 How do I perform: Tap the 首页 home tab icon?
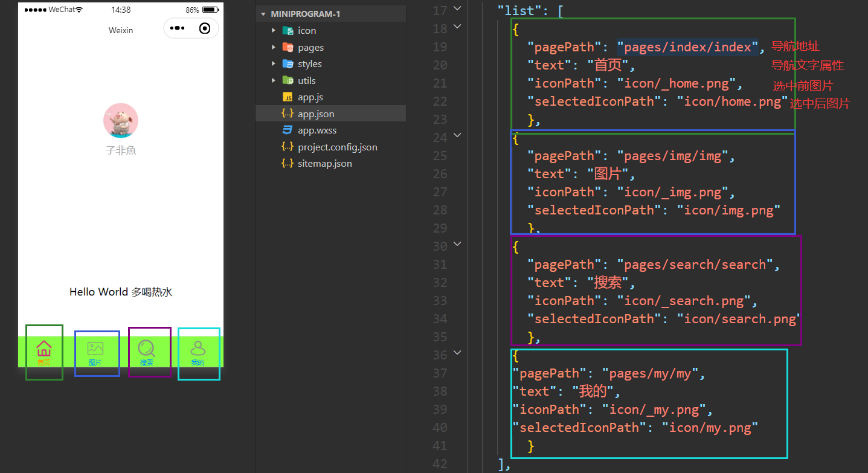point(44,349)
